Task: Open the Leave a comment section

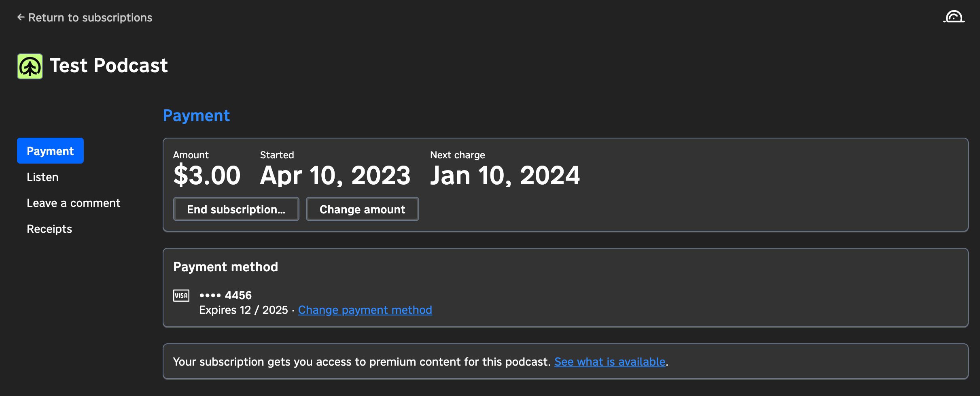Action: (74, 203)
